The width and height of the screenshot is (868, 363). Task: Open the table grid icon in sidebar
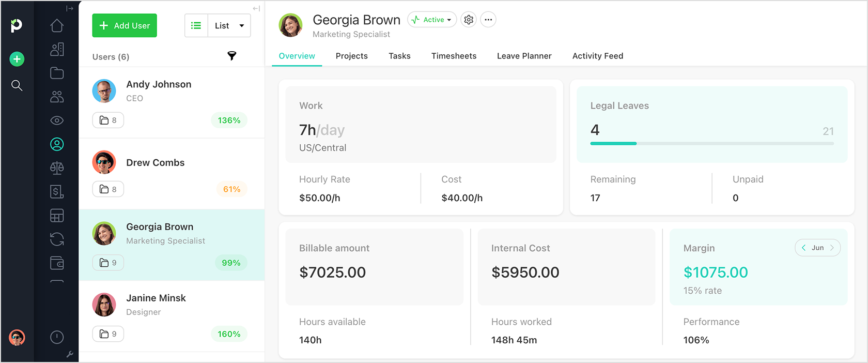57,216
